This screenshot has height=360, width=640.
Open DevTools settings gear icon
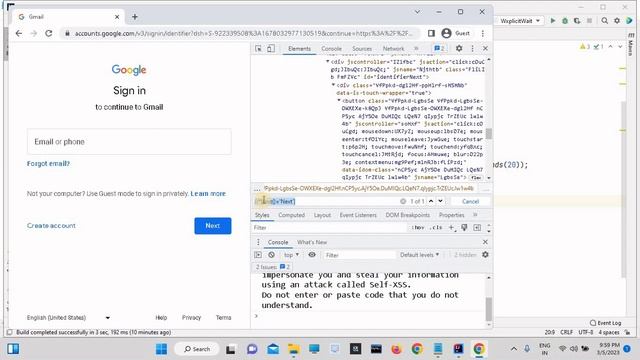[x=459, y=49]
